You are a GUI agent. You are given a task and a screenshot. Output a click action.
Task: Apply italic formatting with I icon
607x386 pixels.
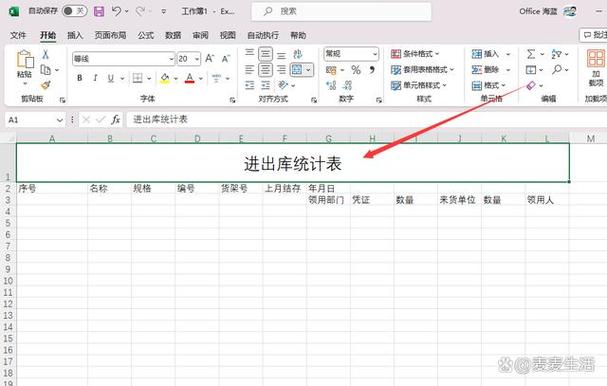click(95, 78)
